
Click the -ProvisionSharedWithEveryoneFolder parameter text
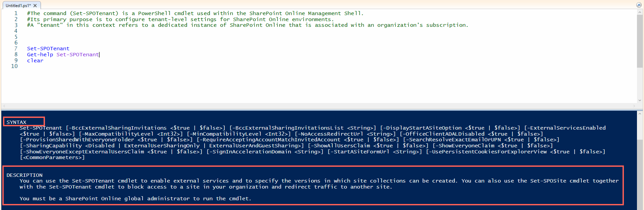click(78, 140)
